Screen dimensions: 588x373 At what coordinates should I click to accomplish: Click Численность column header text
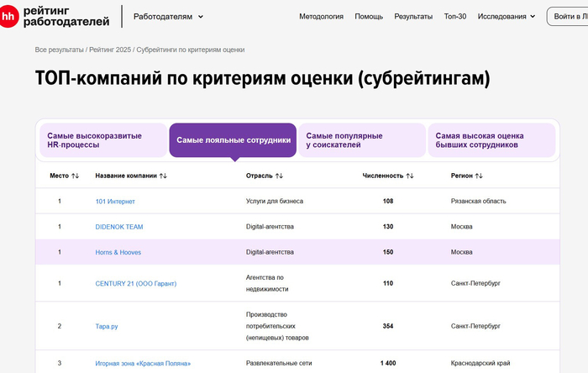(x=383, y=176)
